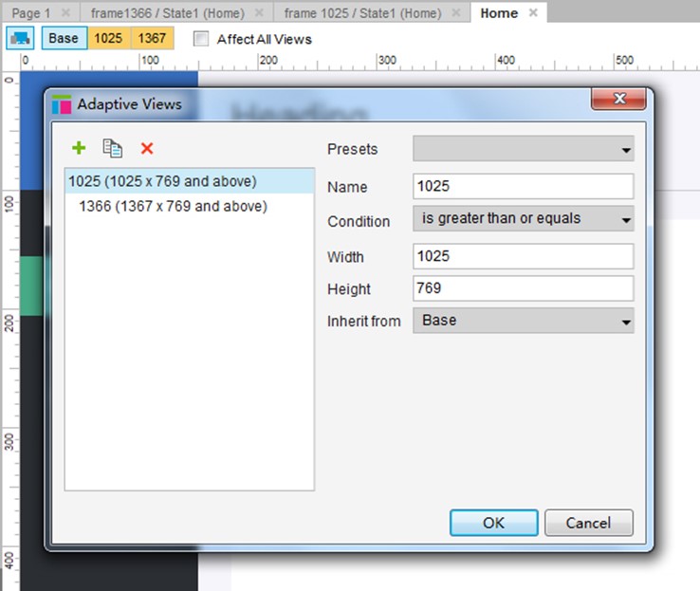The width and height of the screenshot is (700, 591).
Task: Add a new adaptive view with green plus
Action: [x=79, y=148]
